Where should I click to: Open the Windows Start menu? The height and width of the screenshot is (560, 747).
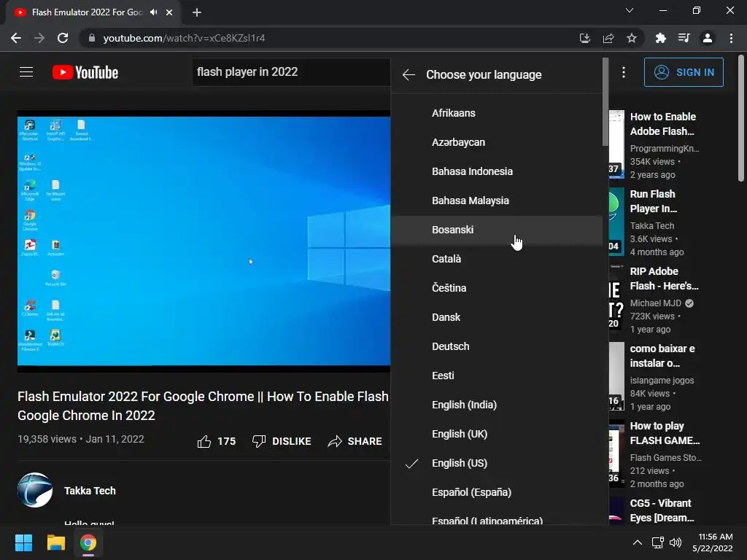23,542
